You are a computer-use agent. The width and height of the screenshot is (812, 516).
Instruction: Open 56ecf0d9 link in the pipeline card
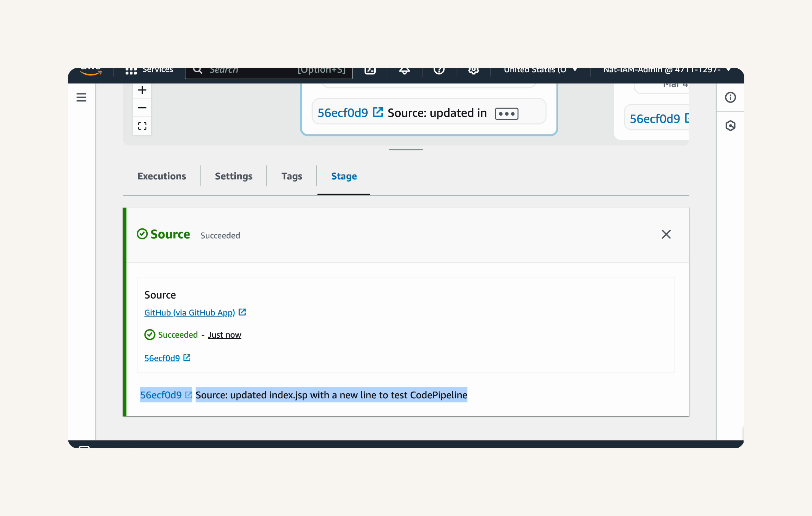pos(343,113)
